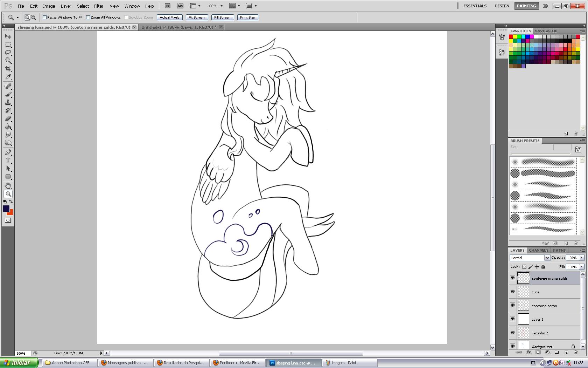Select the Pen tool
588x368 pixels.
pos(8,152)
